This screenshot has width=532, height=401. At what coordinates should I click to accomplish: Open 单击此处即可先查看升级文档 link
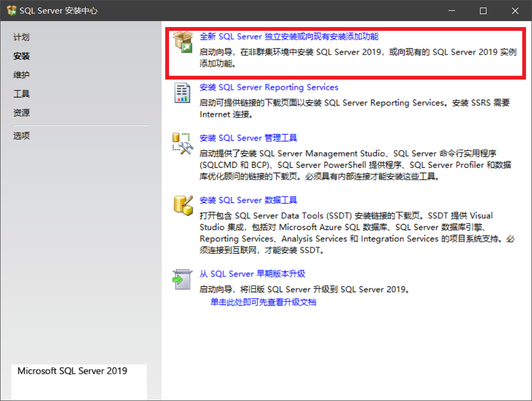pos(263,302)
